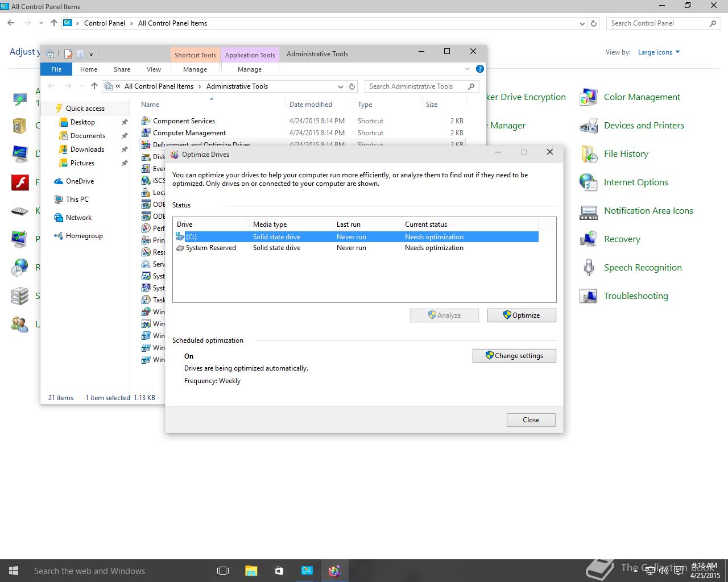Open Manage tab under Application Tools
The image size is (728, 582).
click(250, 69)
